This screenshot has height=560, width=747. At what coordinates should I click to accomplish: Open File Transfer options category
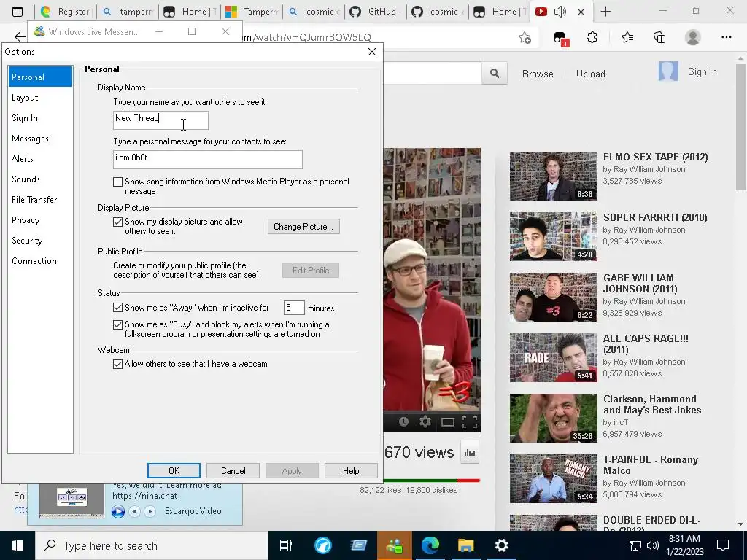34,200
